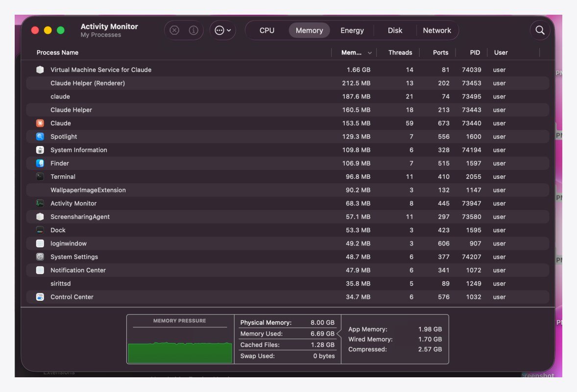Click the App Memory 1.98 GB value
The image size is (577, 392).
(x=430, y=329)
